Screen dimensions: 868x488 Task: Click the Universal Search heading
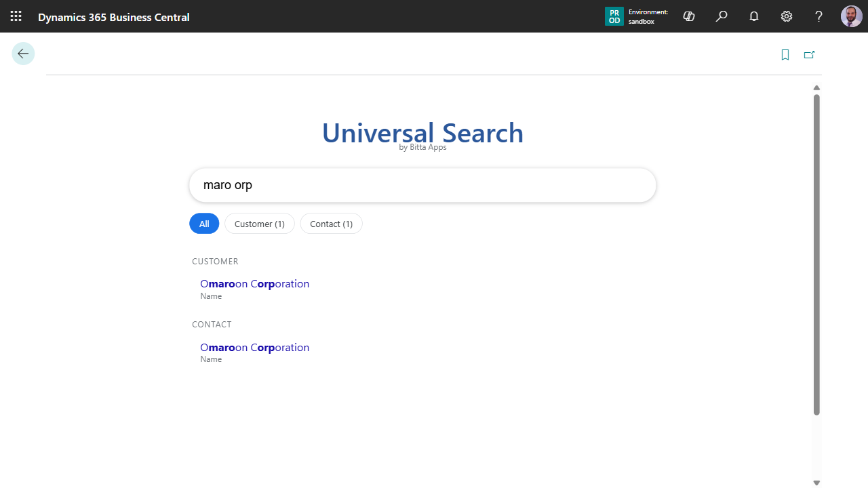[x=422, y=132]
